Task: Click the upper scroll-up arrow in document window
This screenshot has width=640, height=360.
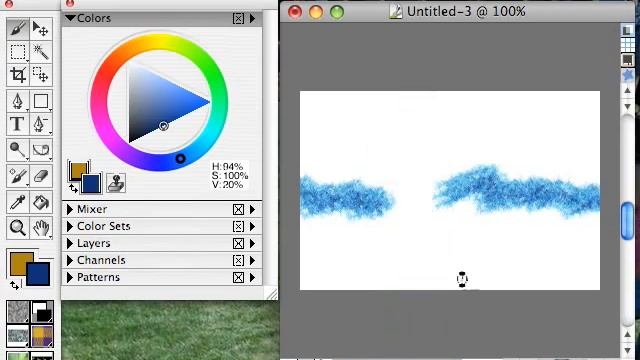Action: point(627,91)
